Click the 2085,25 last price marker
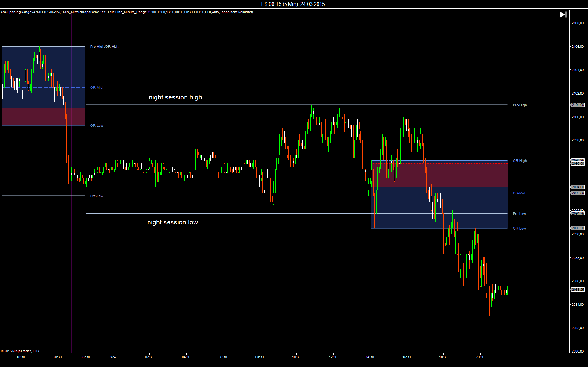Image resolution: width=588 pixels, height=367 pixels. (x=578, y=290)
